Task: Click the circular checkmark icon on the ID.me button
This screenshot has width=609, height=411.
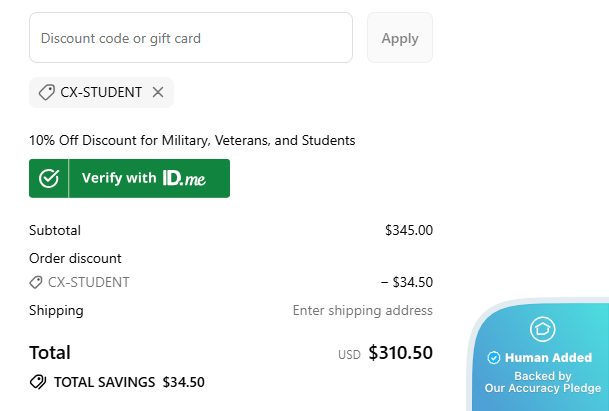Action: tap(49, 178)
